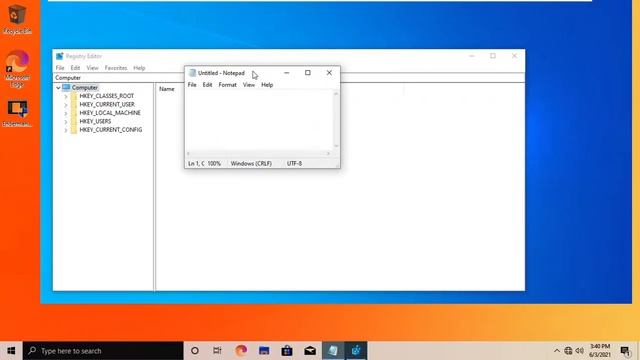Open Registry Editor Help menu
Screen dimensions: 640x360
[139, 68]
